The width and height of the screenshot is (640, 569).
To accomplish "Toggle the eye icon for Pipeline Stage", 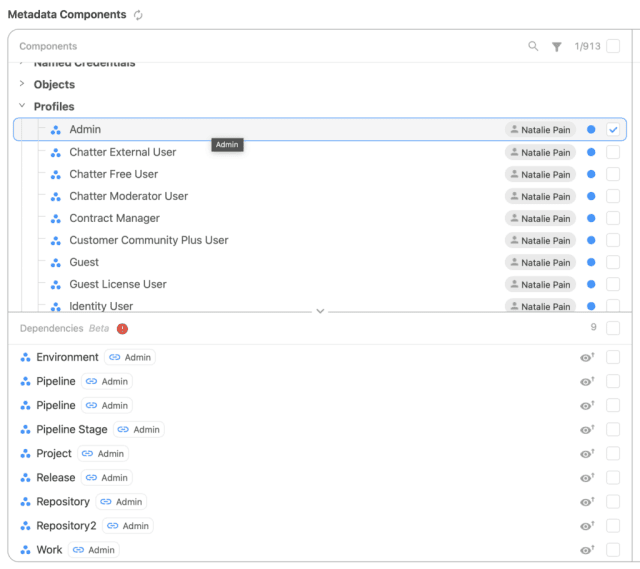I will (587, 429).
